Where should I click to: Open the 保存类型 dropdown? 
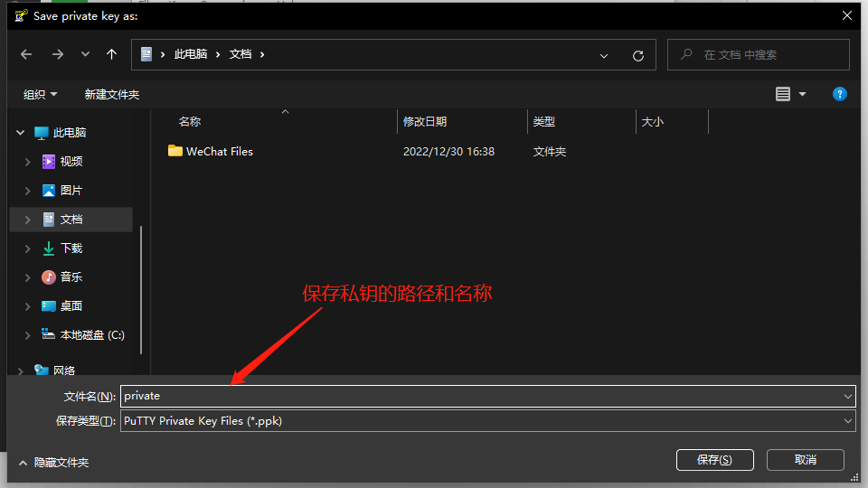coord(486,420)
